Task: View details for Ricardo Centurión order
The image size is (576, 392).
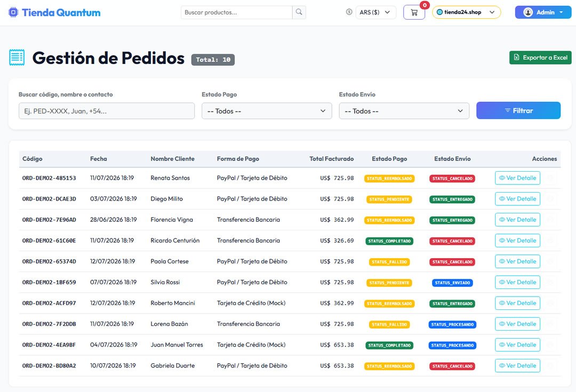Action: (x=517, y=241)
